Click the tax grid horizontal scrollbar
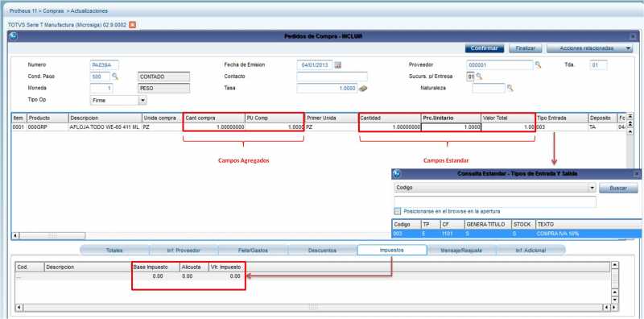This screenshot has width=644, height=319. [313, 307]
